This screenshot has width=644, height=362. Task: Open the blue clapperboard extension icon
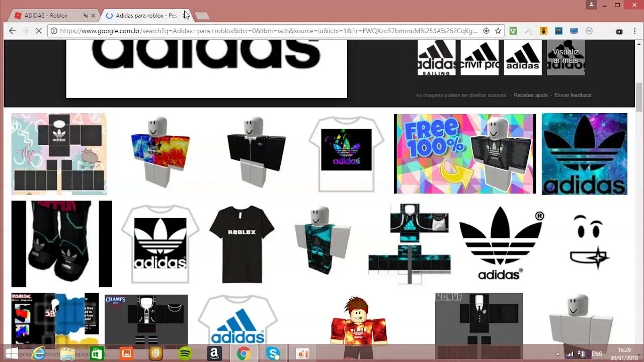coord(558,31)
